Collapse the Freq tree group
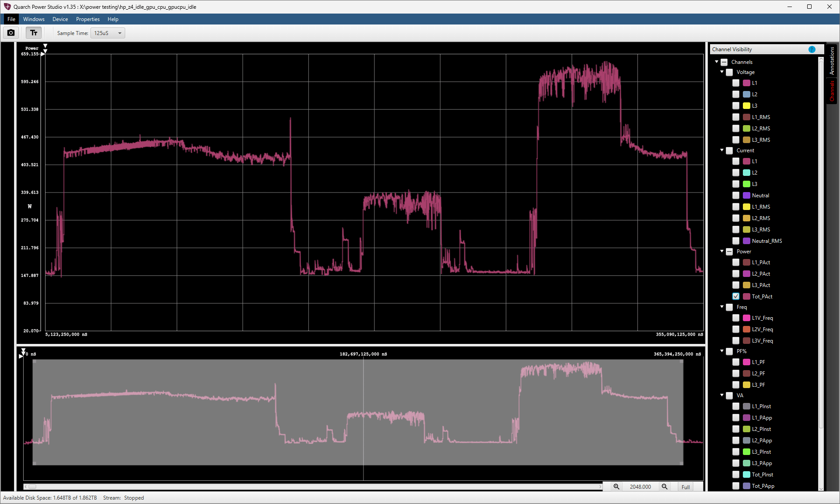The height and width of the screenshot is (504, 840). coord(722,307)
